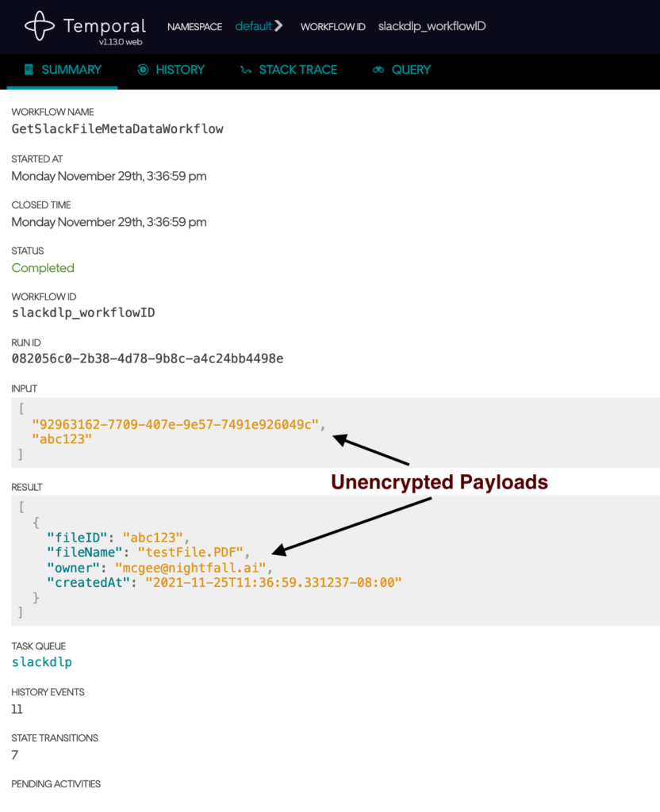The width and height of the screenshot is (660, 812).
Task: Select the SUMMARY tab
Action: tap(70, 70)
